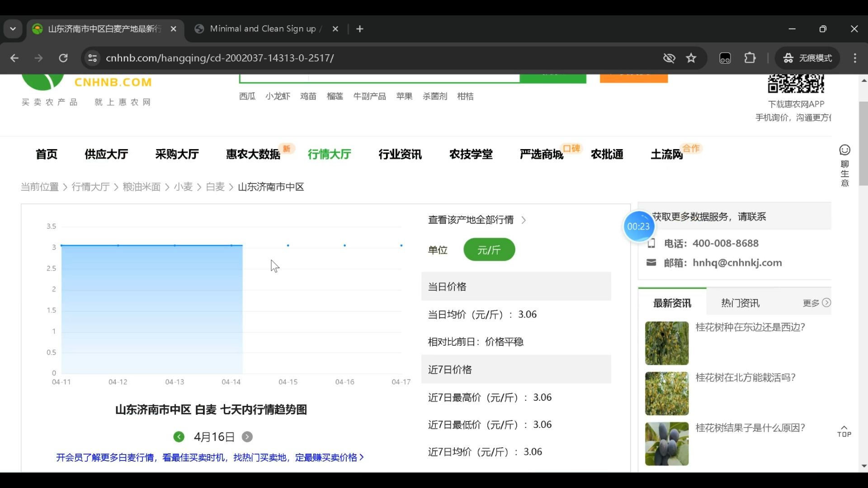Open the 开会员了解更多白麦行情 membership link
868x488 pixels.
tap(210, 458)
